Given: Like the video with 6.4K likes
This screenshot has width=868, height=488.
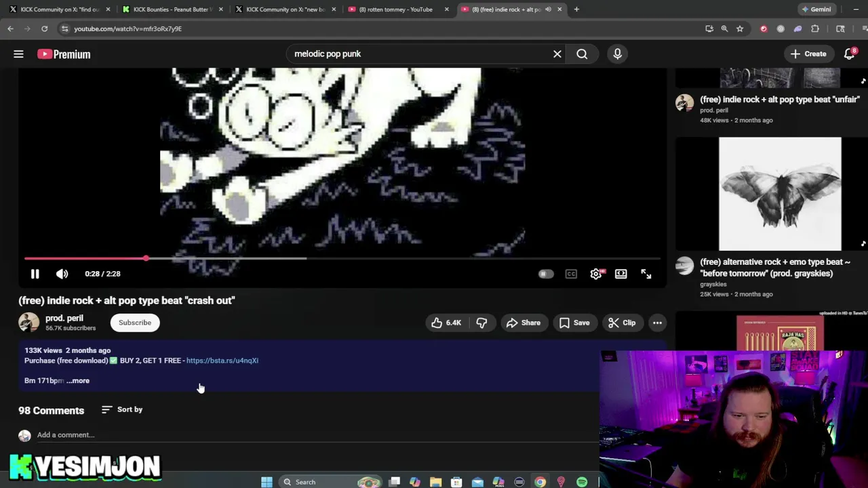Looking at the screenshot, I should pos(446,323).
